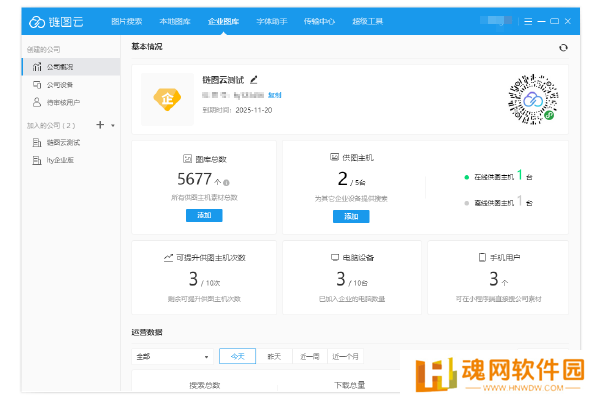Screen dimensions: 600x400
Task: Click the phone icon by 手机用户
Action: (x=483, y=257)
